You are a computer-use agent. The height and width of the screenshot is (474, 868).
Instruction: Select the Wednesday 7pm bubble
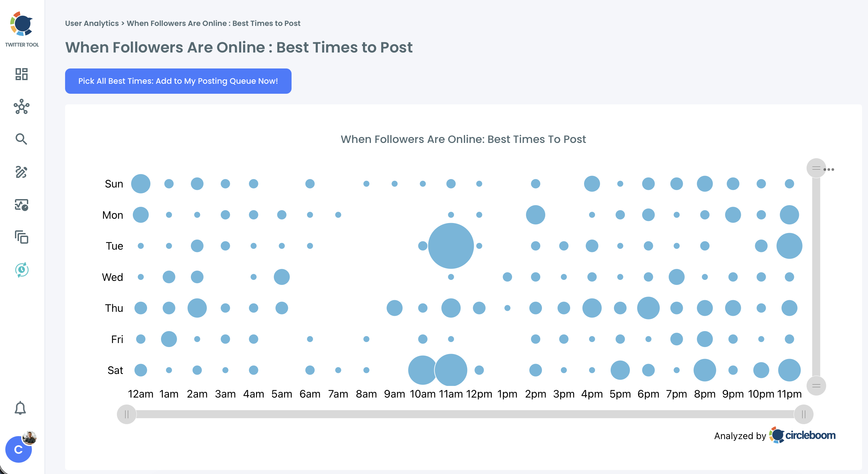(677, 277)
